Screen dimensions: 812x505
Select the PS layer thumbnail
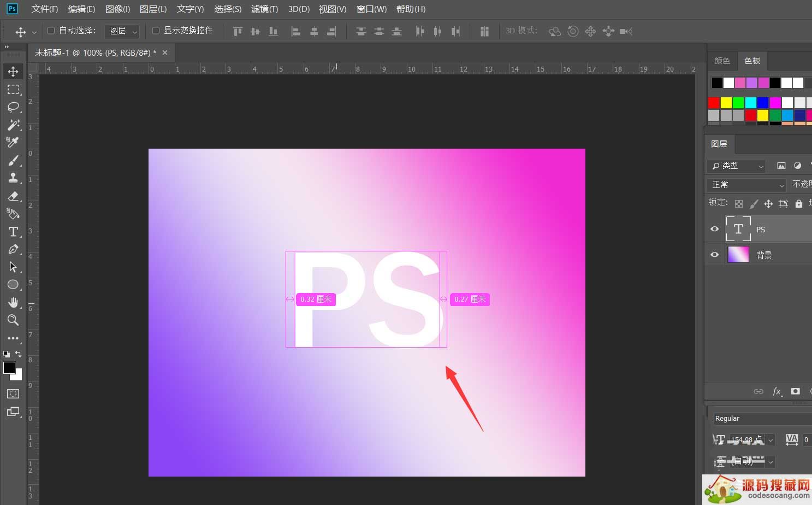pos(738,229)
